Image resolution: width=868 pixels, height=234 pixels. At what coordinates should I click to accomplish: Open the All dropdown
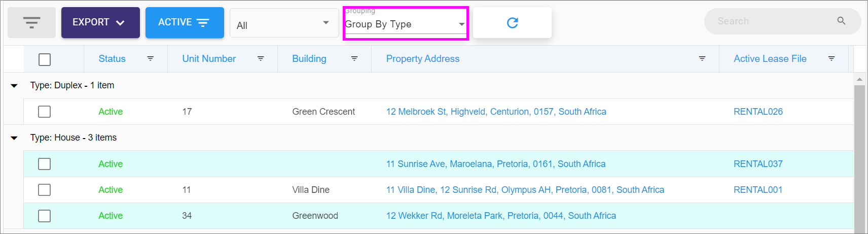[284, 23]
